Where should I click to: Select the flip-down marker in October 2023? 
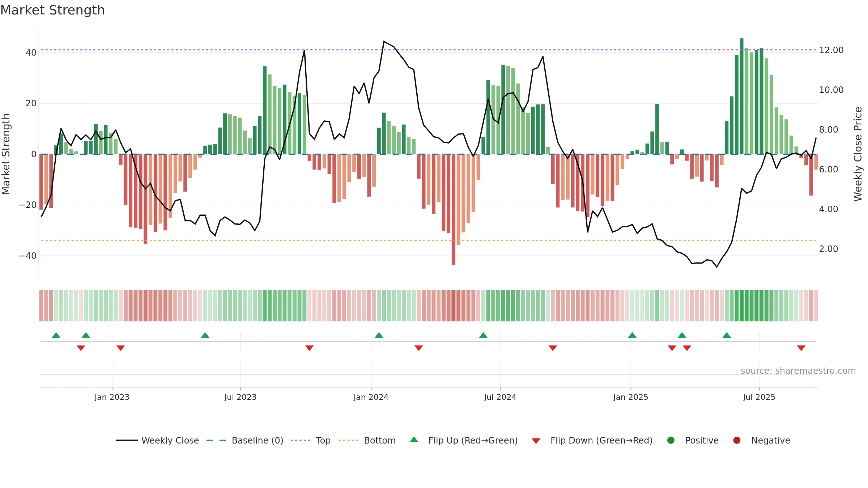tap(309, 348)
